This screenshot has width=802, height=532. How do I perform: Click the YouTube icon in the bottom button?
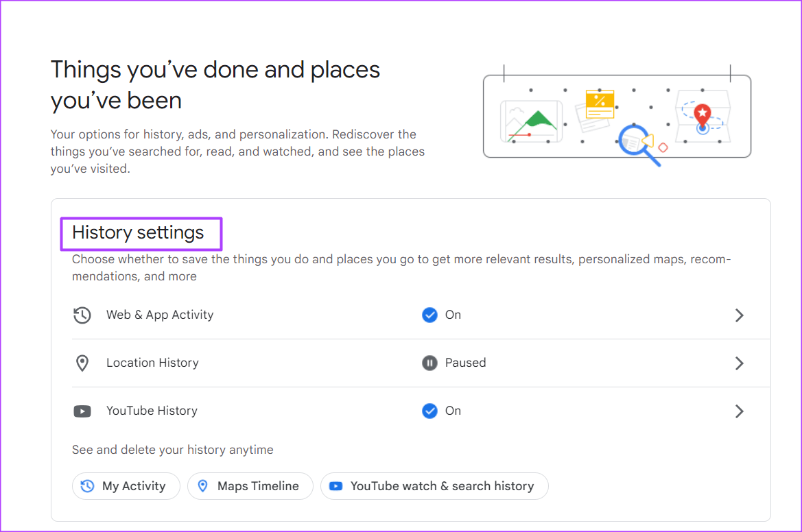[x=335, y=486]
